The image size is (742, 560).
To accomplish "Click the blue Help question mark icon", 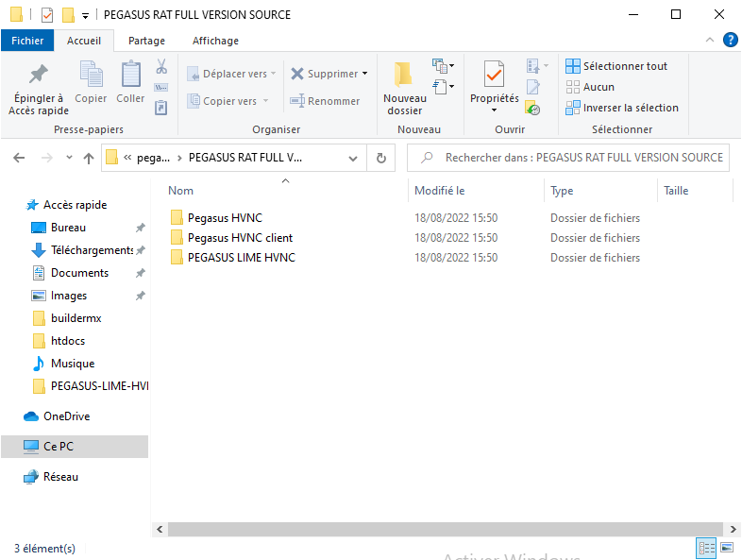I will (x=730, y=40).
